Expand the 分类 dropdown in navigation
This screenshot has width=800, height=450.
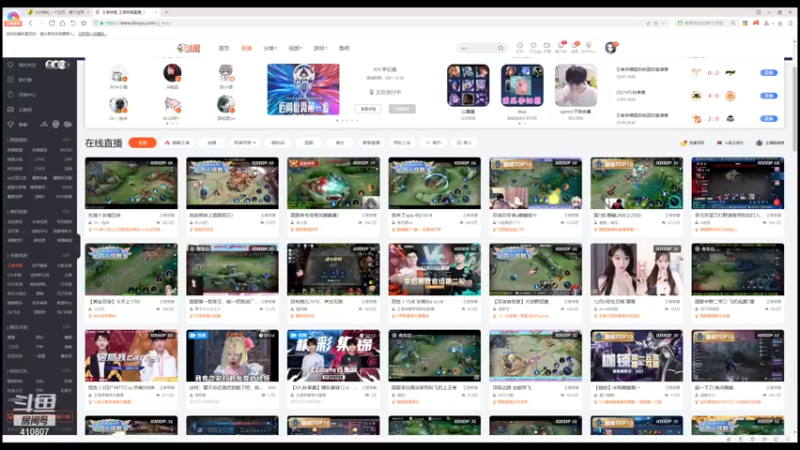(x=270, y=48)
